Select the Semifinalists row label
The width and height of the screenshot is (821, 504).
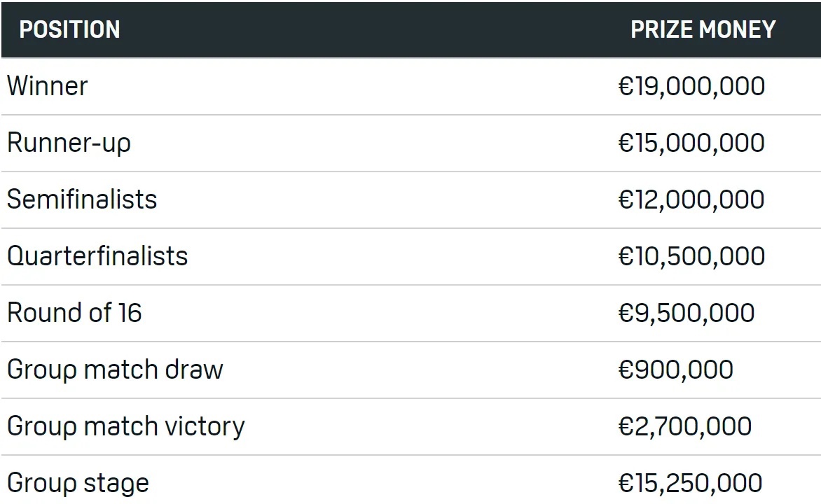click(x=82, y=199)
